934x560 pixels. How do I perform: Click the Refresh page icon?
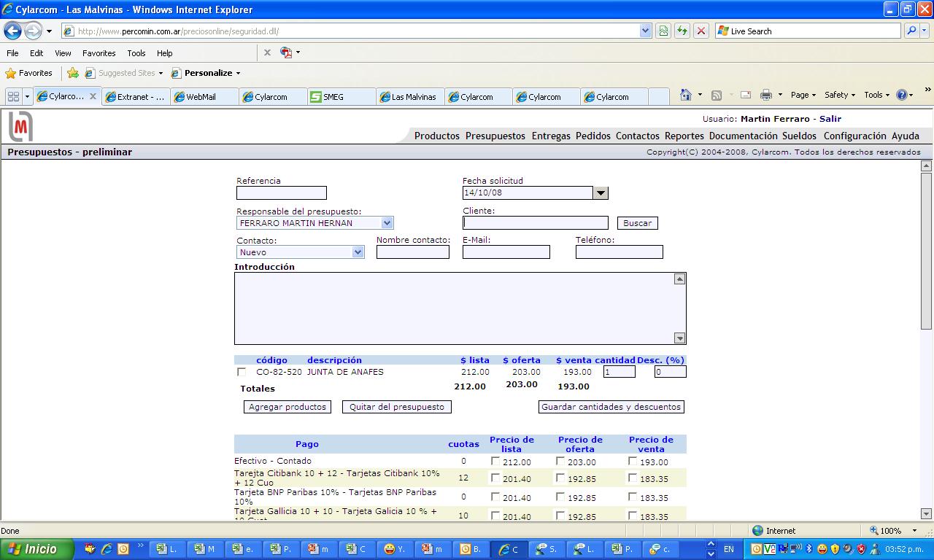click(682, 31)
